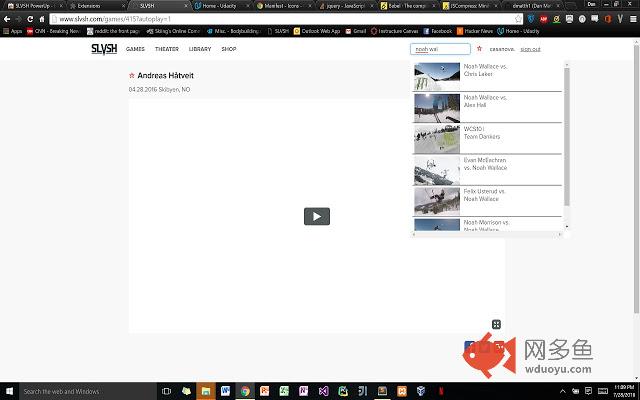This screenshot has width=640, height=400.
Task: Click the right arrow of the results horizontal scrollbar
Action: click(x=560, y=234)
